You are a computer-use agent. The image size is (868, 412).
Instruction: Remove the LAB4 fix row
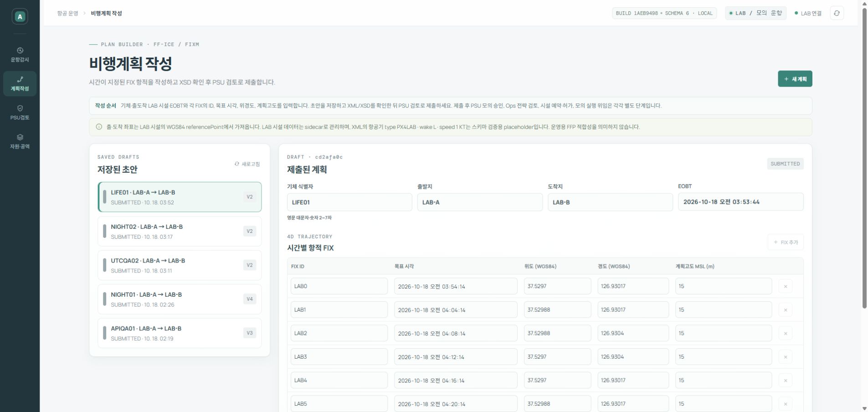point(785,381)
